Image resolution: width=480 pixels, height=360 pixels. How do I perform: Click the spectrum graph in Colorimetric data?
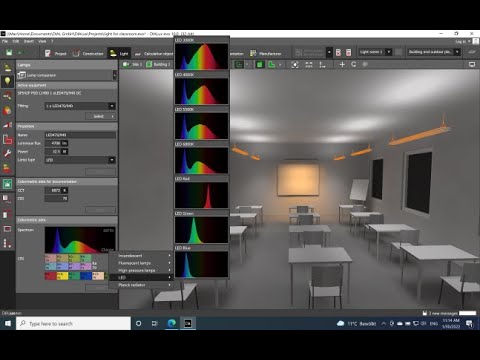tap(80, 240)
